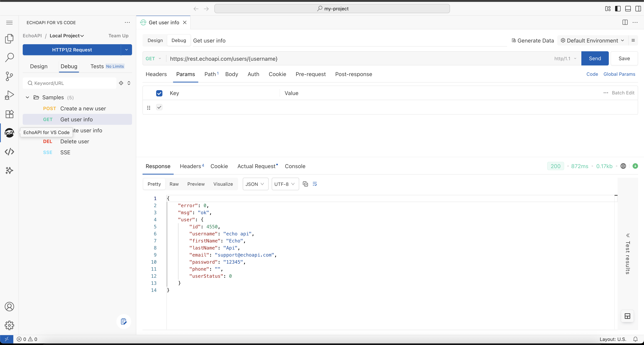This screenshot has width=644, height=345.
Task: Switch to the Body tab
Action: click(231, 74)
